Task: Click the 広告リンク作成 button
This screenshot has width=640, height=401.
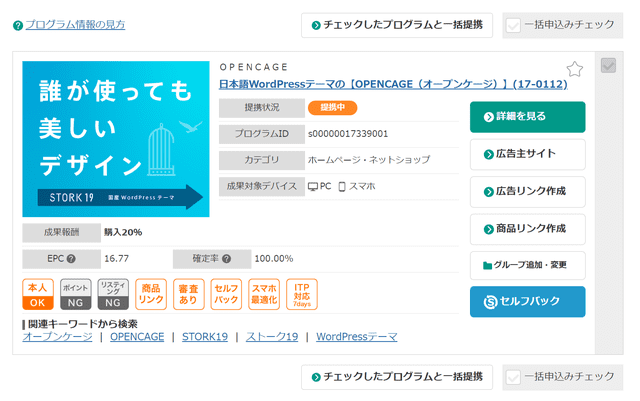Action: (527, 192)
